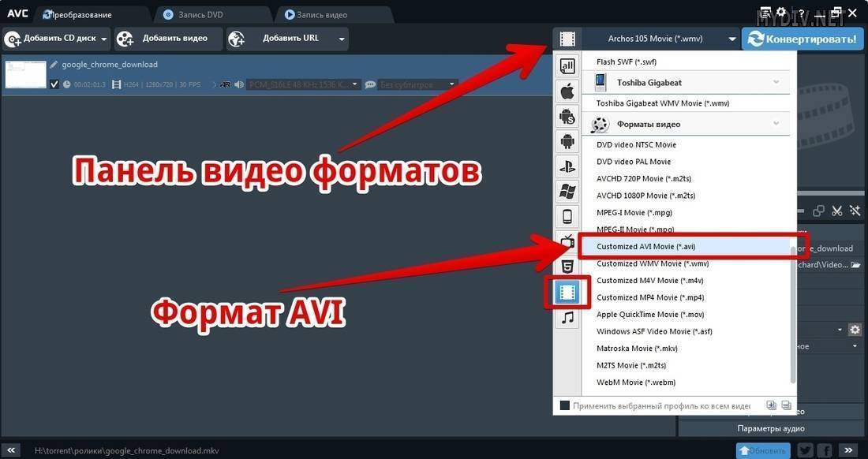
Task: Select the TV category icon
Action: tap(567, 241)
